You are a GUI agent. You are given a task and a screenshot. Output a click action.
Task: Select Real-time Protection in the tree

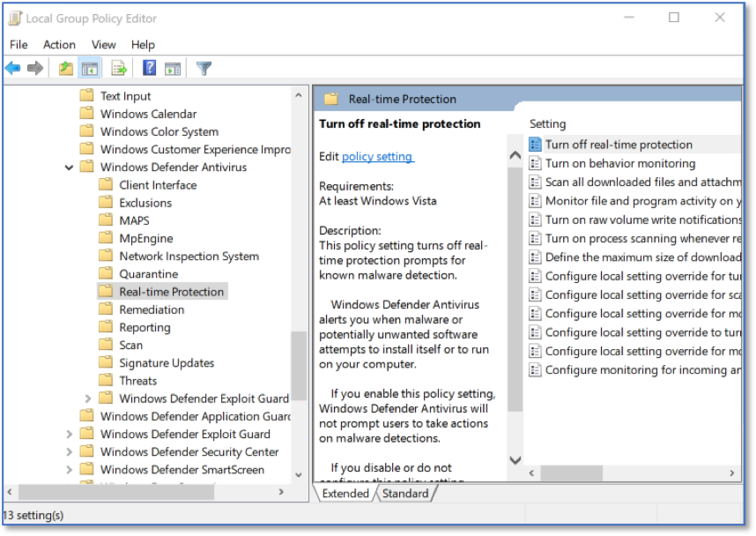coord(172,292)
